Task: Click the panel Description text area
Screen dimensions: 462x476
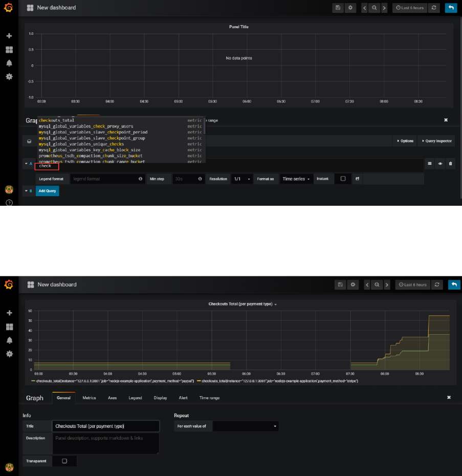Action: (105, 444)
